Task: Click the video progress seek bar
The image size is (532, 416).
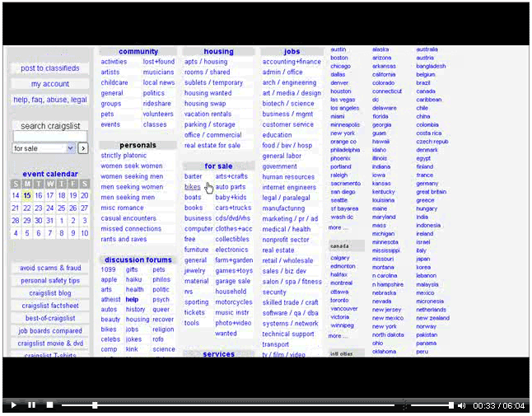Action: [x=227, y=405]
